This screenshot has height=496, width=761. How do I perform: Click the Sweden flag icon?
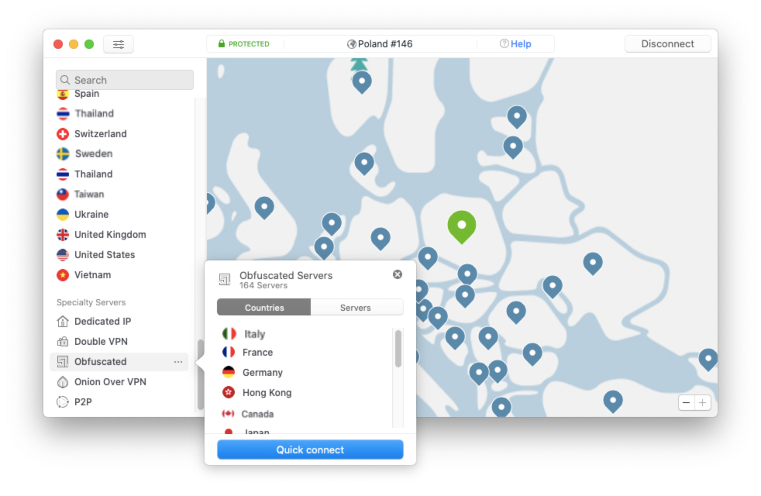pyautogui.click(x=63, y=154)
